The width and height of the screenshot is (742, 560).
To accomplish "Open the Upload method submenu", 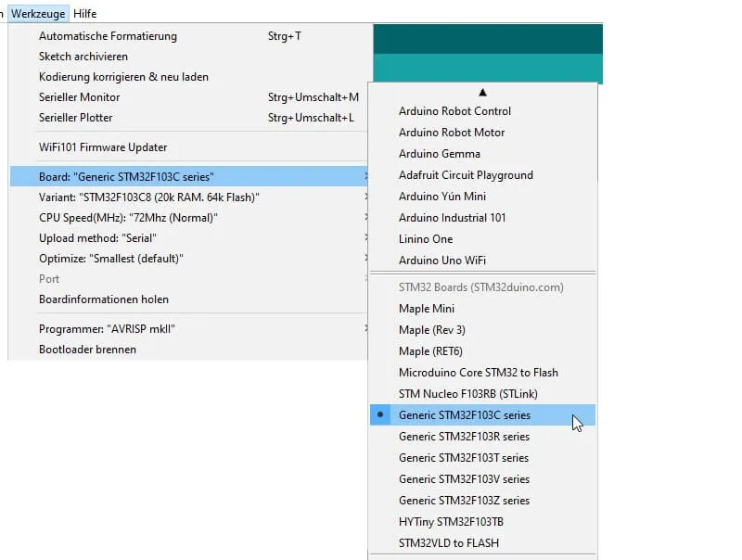I will [96, 237].
